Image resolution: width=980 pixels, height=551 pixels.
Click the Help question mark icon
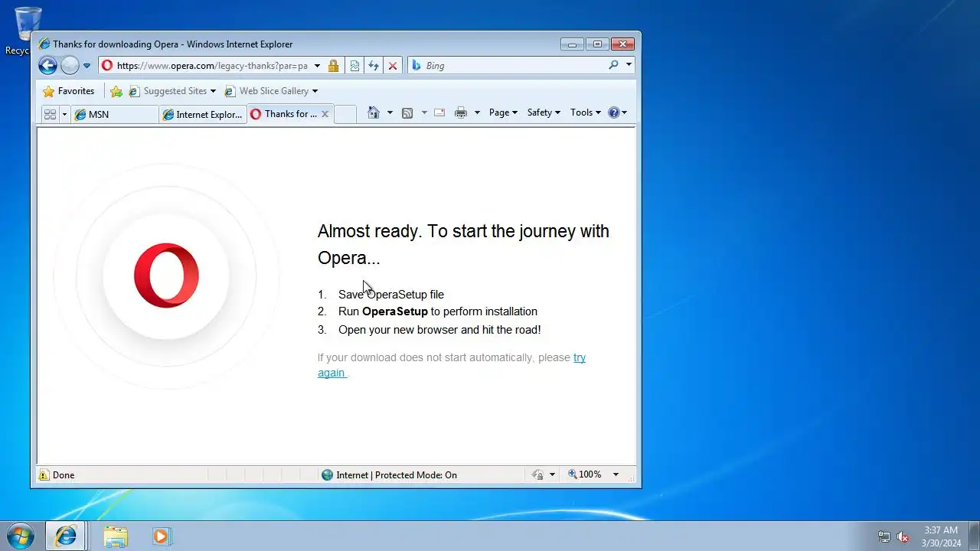(x=614, y=112)
